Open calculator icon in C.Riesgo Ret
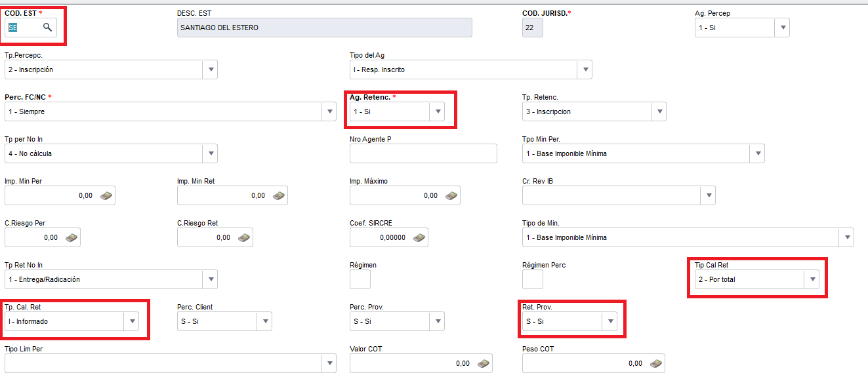The width and height of the screenshot is (868, 377). (x=244, y=237)
